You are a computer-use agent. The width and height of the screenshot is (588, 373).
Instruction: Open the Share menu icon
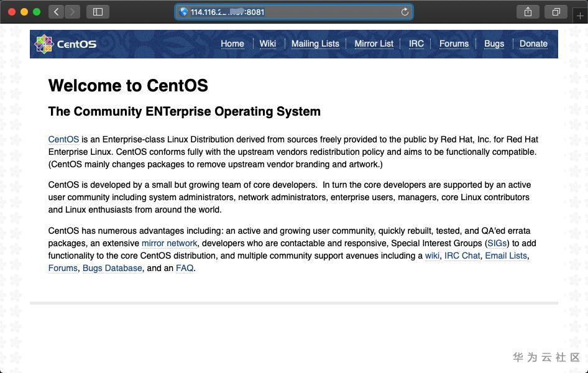point(528,12)
